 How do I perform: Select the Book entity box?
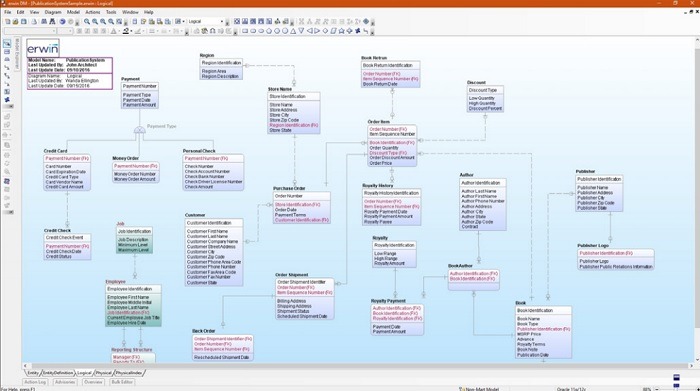coord(543,332)
